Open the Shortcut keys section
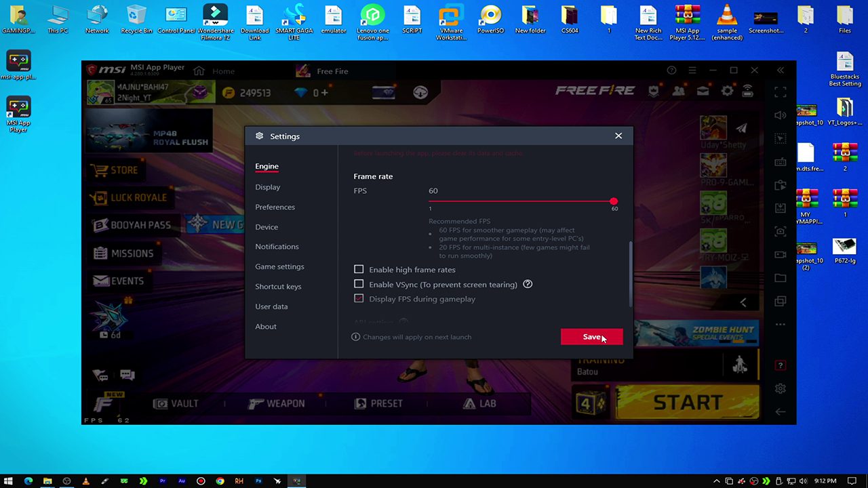 [278, 287]
